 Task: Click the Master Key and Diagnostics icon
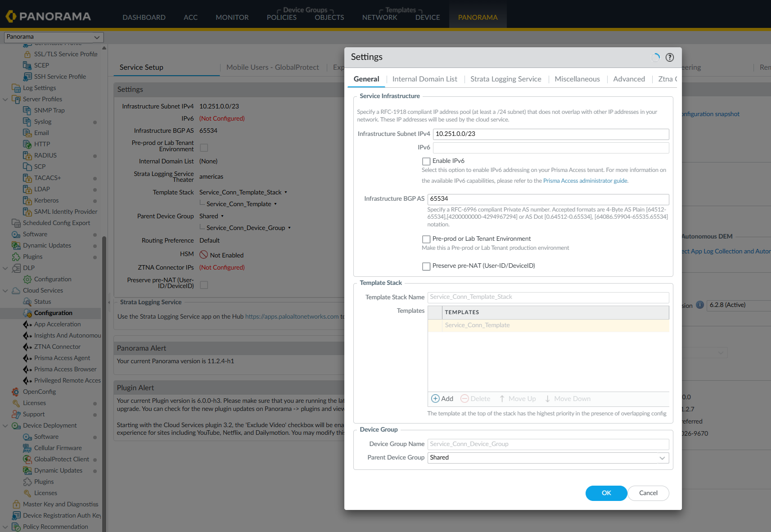click(x=16, y=504)
